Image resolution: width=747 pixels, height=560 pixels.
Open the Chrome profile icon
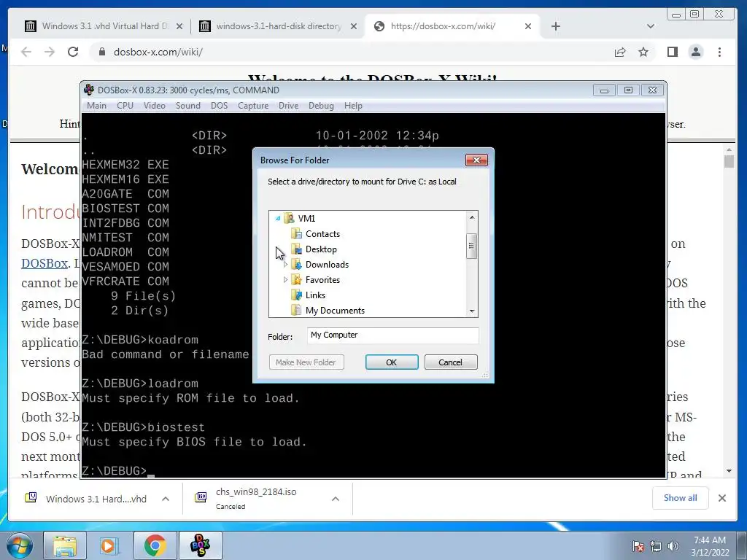point(696,52)
